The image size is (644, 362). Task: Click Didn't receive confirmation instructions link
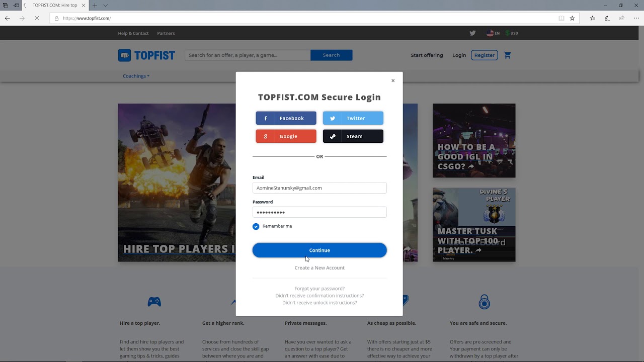click(319, 296)
